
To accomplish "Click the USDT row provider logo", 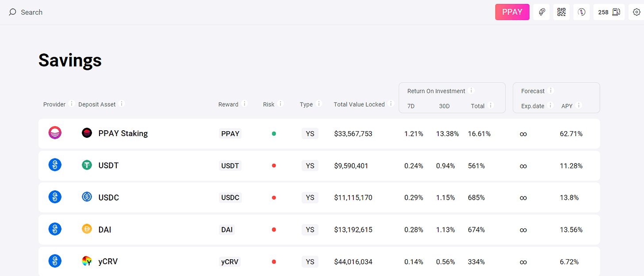I will [x=55, y=165].
